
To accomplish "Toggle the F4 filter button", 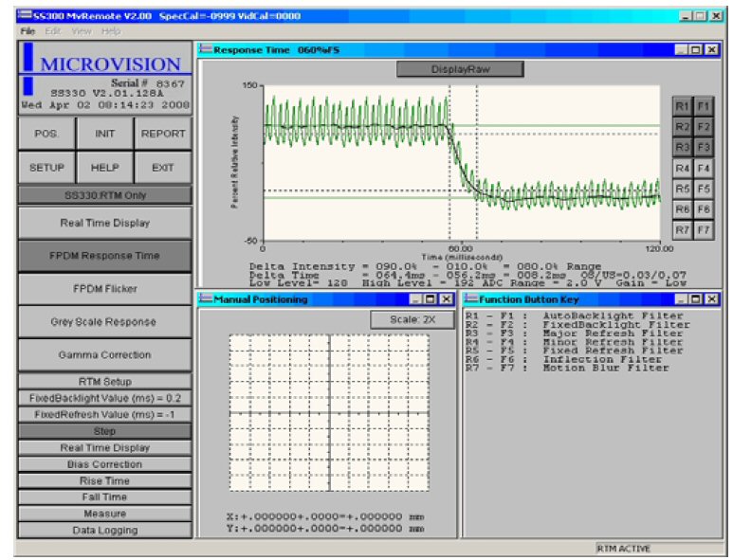I will click(x=704, y=168).
